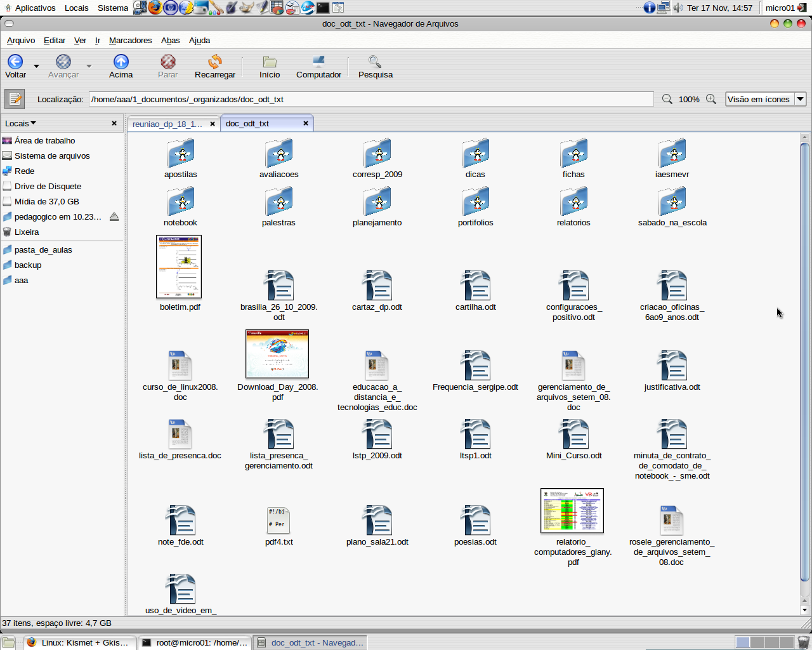Screen dimensions: 812x650
Task: Open the Locais side pane dropdown
Action: (20, 123)
